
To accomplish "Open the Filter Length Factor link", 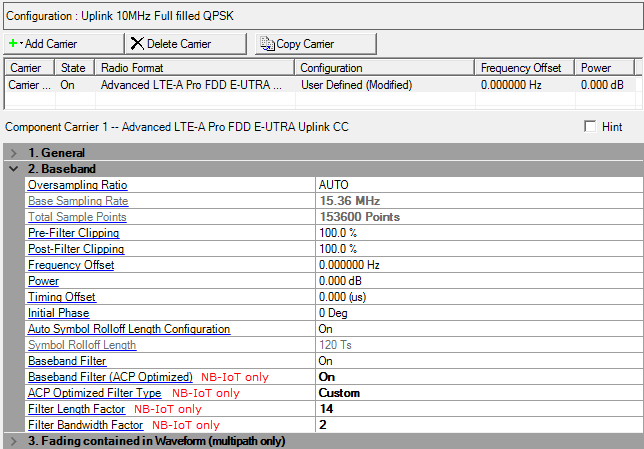I will click(76, 409).
